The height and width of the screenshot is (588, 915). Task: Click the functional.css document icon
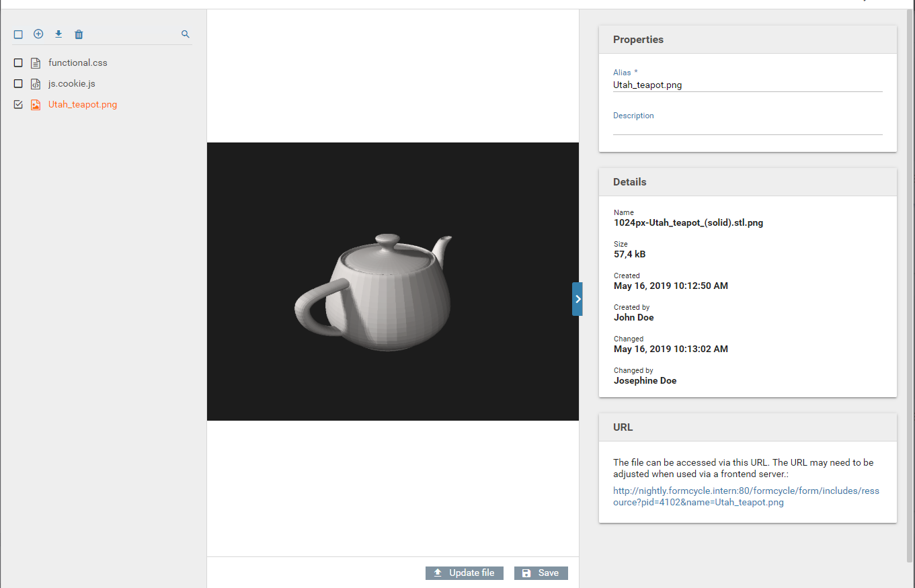point(36,63)
